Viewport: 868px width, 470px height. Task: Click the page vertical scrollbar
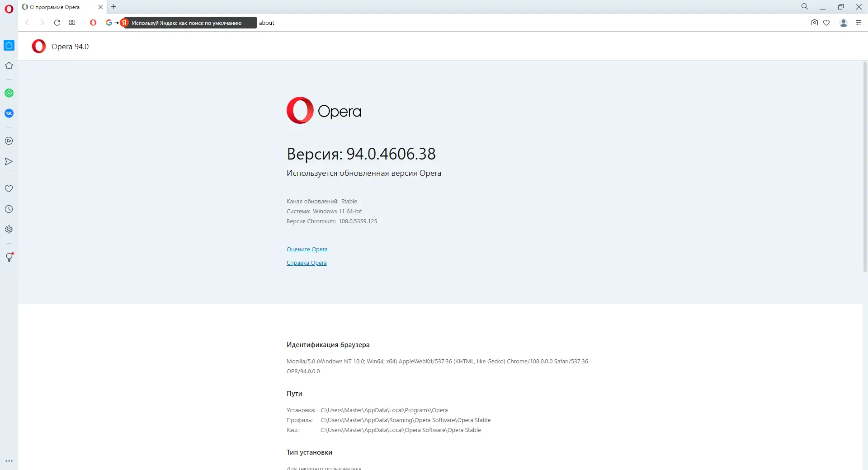865,167
